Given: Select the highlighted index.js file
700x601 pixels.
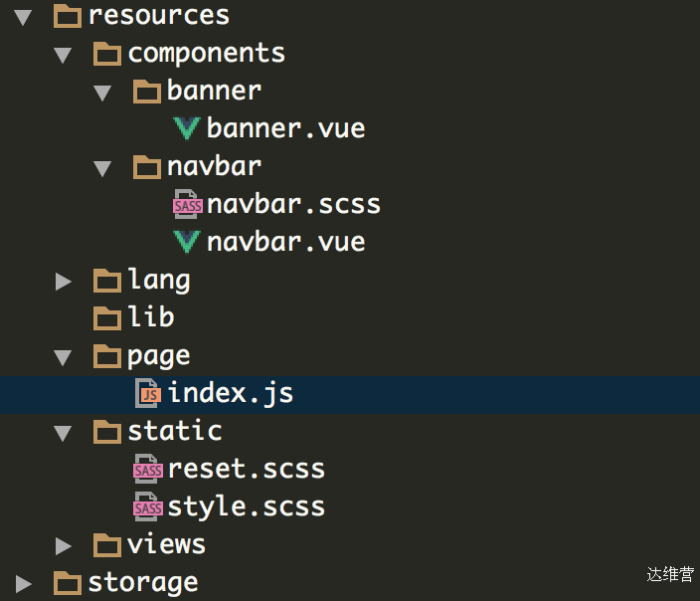Looking at the screenshot, I should click(350, 395).
